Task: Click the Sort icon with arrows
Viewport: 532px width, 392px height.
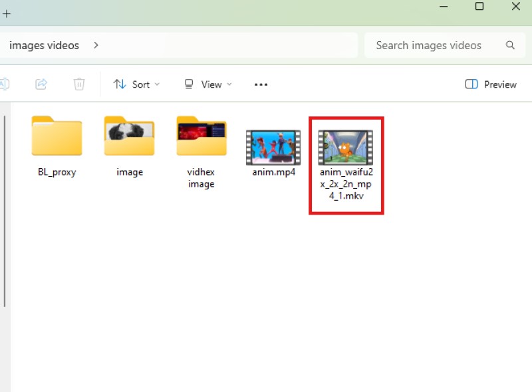Action: 120,84
